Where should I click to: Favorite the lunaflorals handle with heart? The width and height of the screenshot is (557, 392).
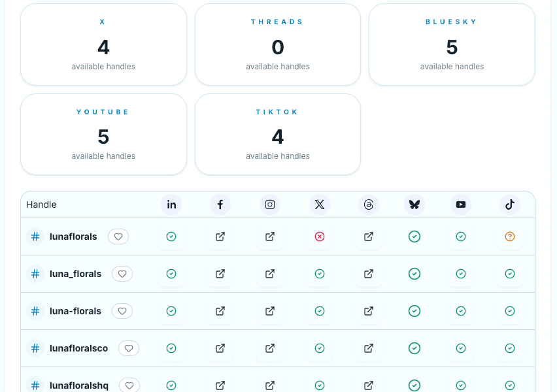point(118,237)
